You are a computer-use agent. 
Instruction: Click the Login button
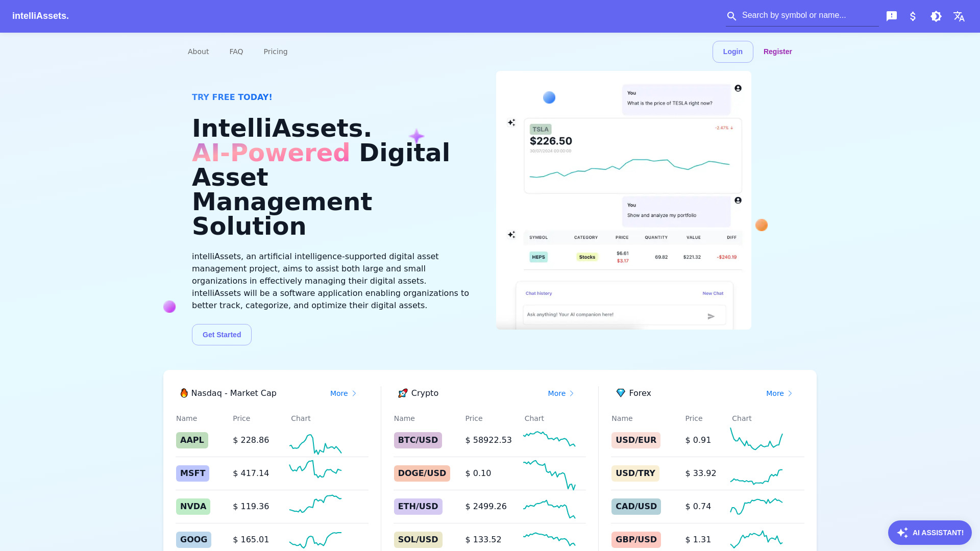tap(732, 51)
